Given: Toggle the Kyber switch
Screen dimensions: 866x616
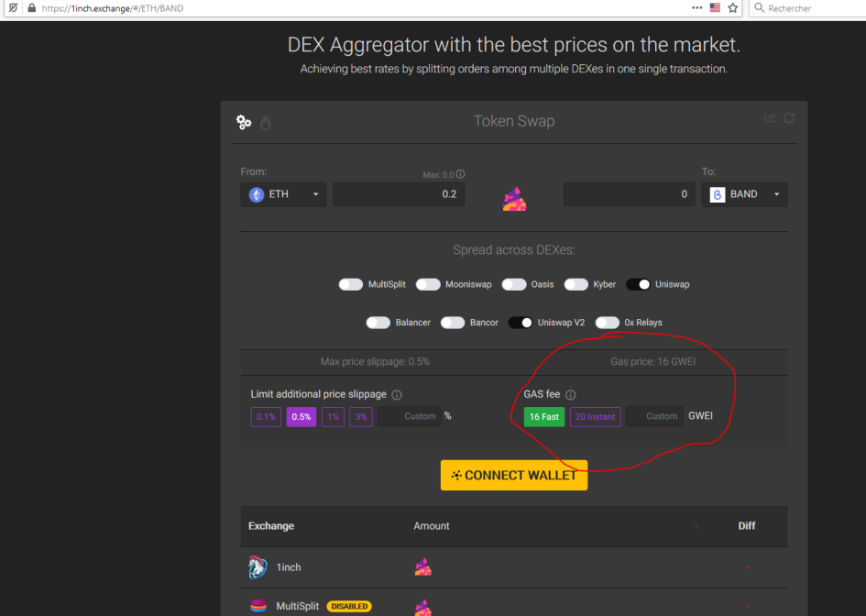Looking at the screenshot, I should point(576,284).
